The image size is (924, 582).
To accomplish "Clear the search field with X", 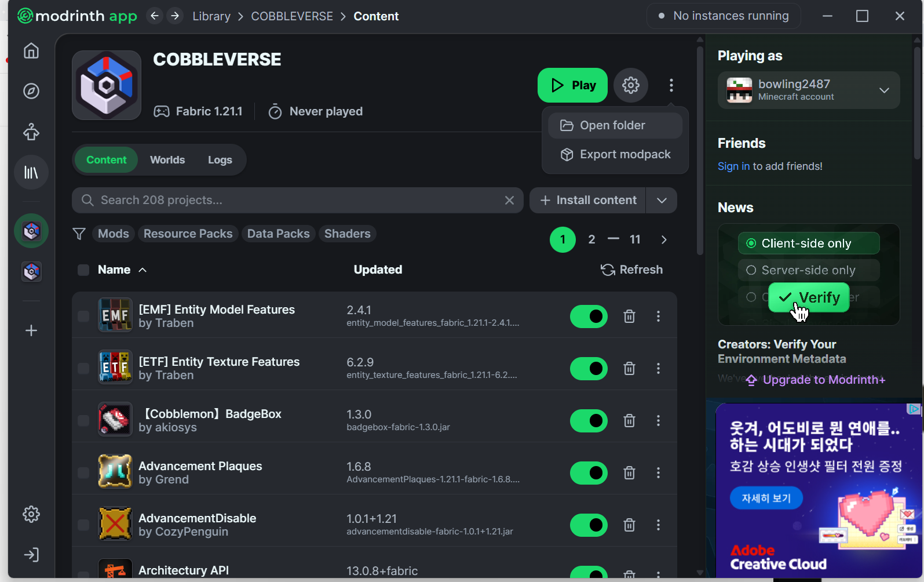I will pos(509,200).
